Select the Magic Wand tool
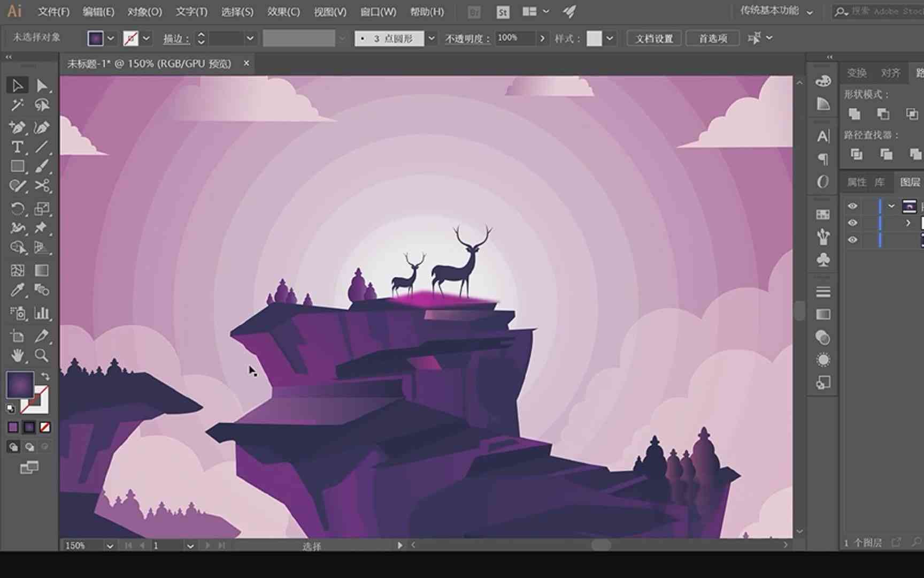The height and width of the screenshot is (578, 924). click(x=17, y=105)
